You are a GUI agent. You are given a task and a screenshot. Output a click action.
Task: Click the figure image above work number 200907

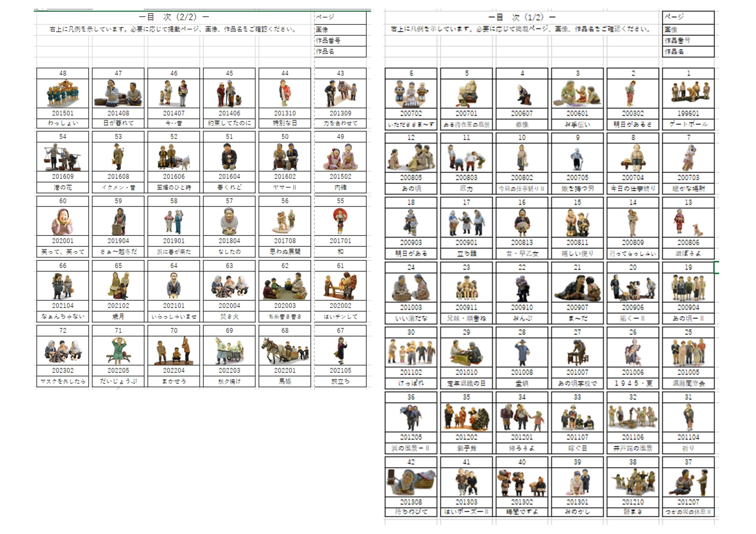[577, 288]
